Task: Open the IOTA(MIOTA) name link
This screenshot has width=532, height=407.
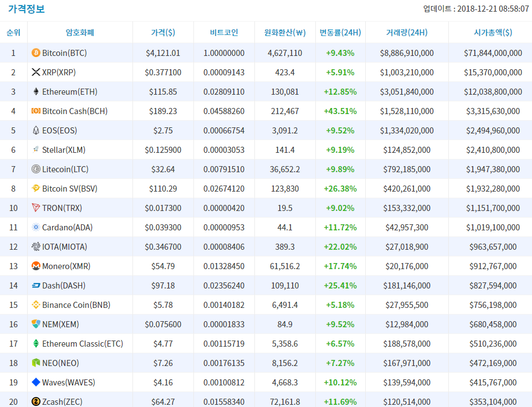Action: pyautogui.click(x=64, y=246)
